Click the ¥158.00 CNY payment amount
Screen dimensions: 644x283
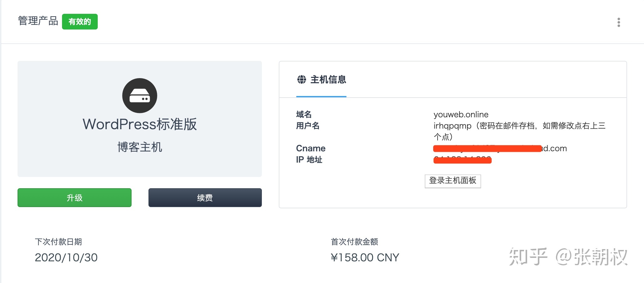(x=365, y=257)
